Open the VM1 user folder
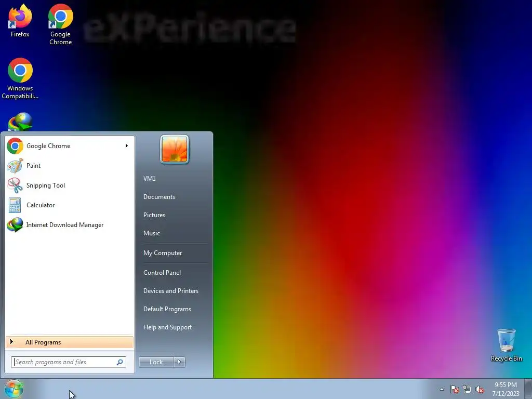The width and height of the screenshot is (532, 399). (x=149, y=179)
